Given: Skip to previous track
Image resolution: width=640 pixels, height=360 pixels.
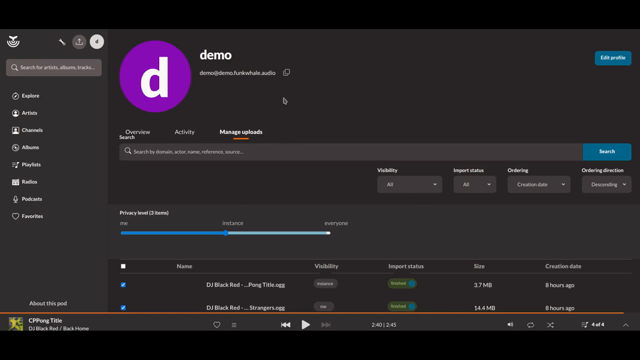Looking at the screenshot, I should point(286,325).
